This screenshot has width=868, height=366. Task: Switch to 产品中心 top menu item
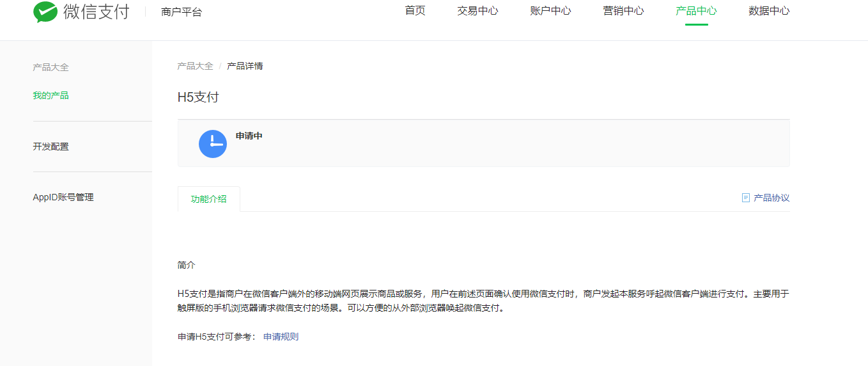[x=696, y=11]
